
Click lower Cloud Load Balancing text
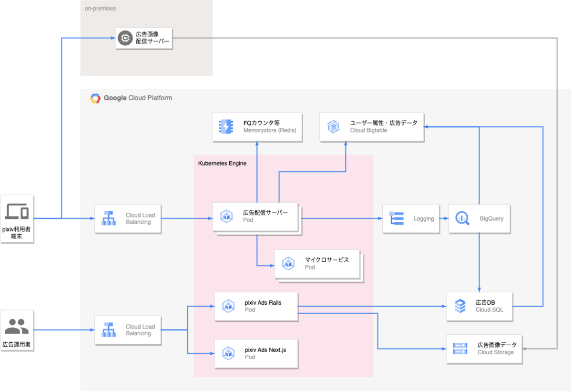pos(140,330)
